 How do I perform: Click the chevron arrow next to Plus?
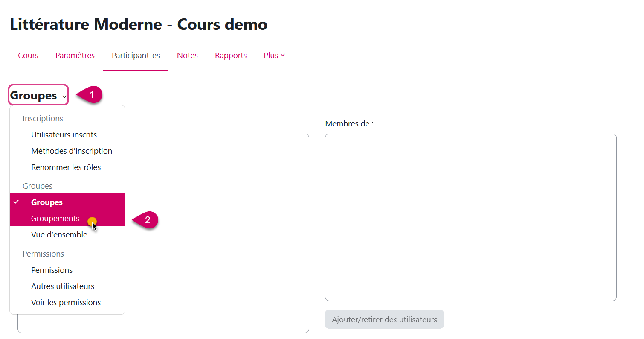coord(283,55)
